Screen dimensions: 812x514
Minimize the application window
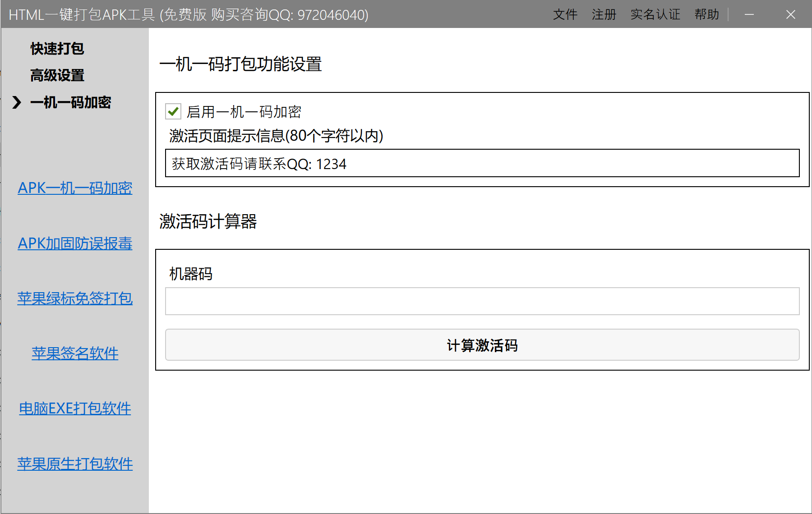(749, 14)
